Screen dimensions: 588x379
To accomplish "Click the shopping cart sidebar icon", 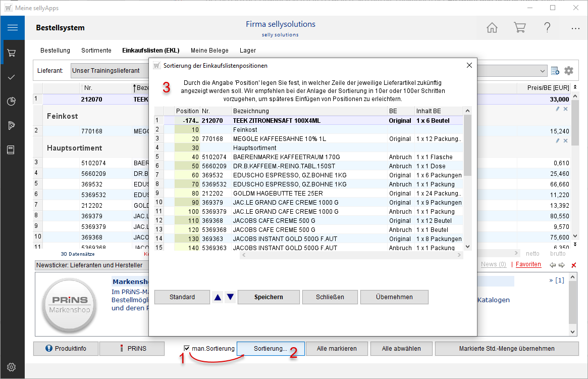I will point(12,53).
